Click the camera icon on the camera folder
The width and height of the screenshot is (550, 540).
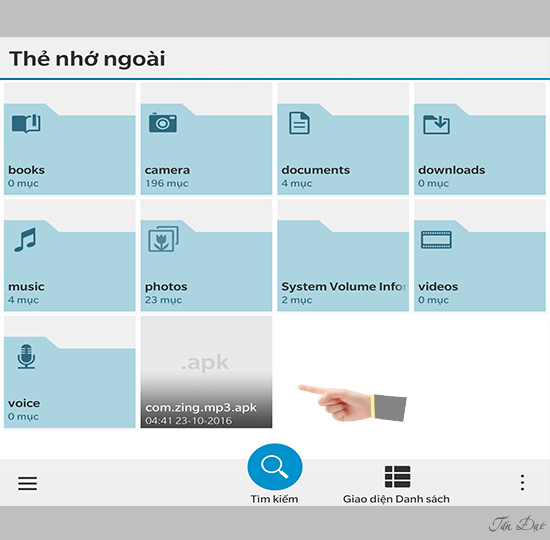click(x=163, y=122)
